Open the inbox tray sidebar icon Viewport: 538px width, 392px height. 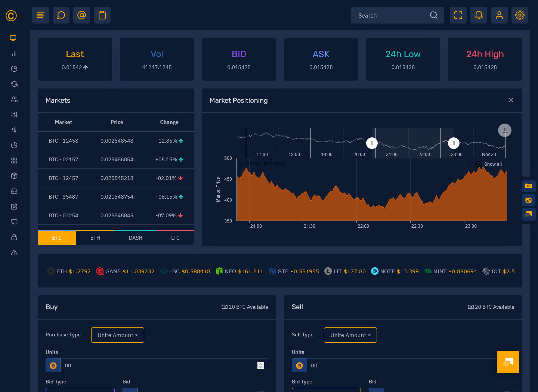point(14,191)
